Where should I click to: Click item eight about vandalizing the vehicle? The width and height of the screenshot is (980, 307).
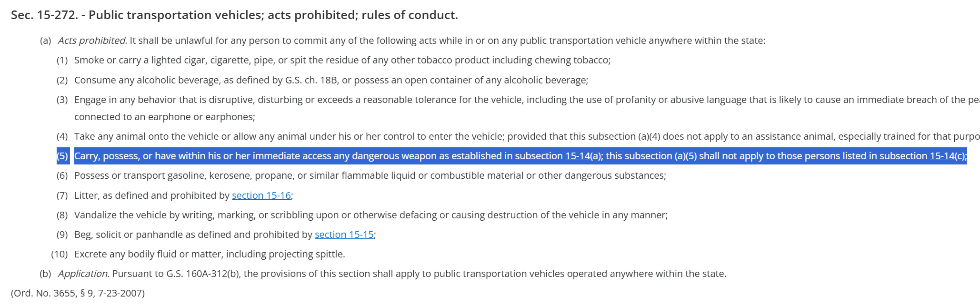coord(371,215)
